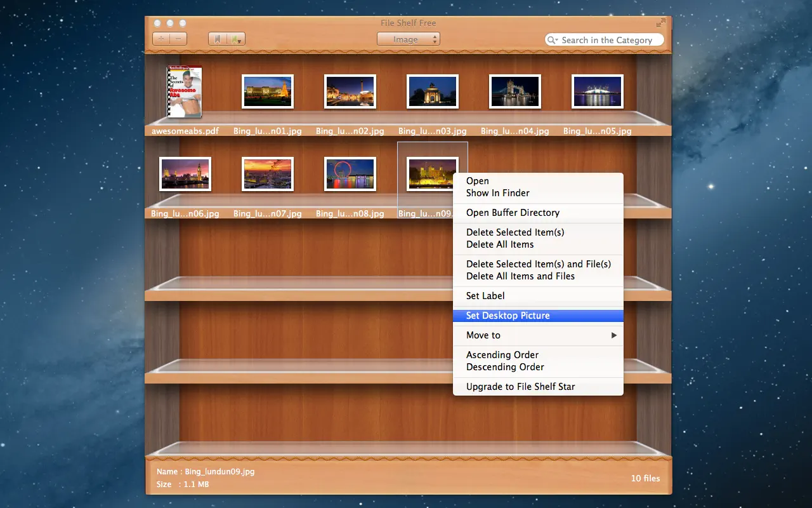Click the minus remove-item toolbar button
This screenshot has width=812, height=508.
point(179,39)
